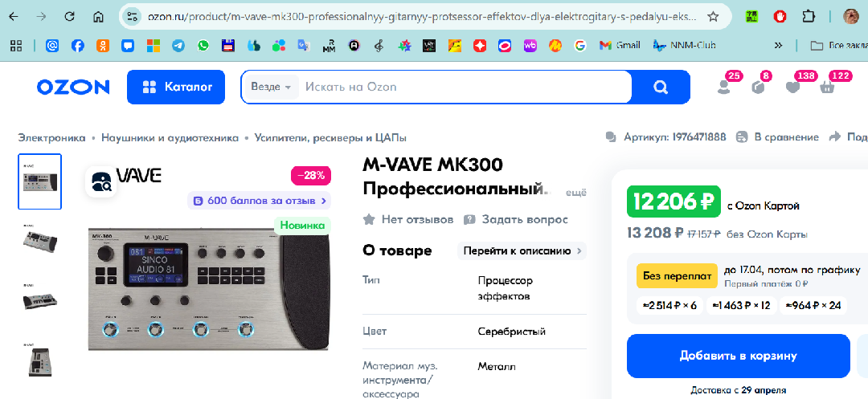Open the Процессор эффектов type value
Screen dimensions: 868x399
point(506,288)
